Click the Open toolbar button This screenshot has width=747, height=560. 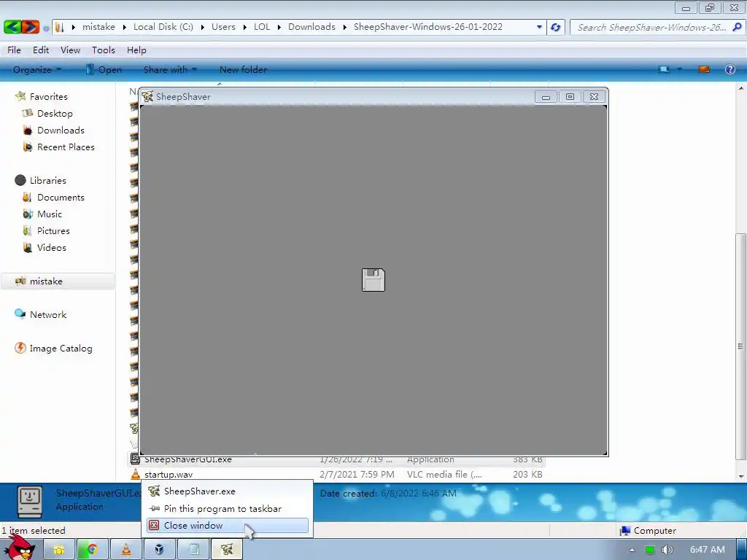pyautogui.click(x=104, y=69)
